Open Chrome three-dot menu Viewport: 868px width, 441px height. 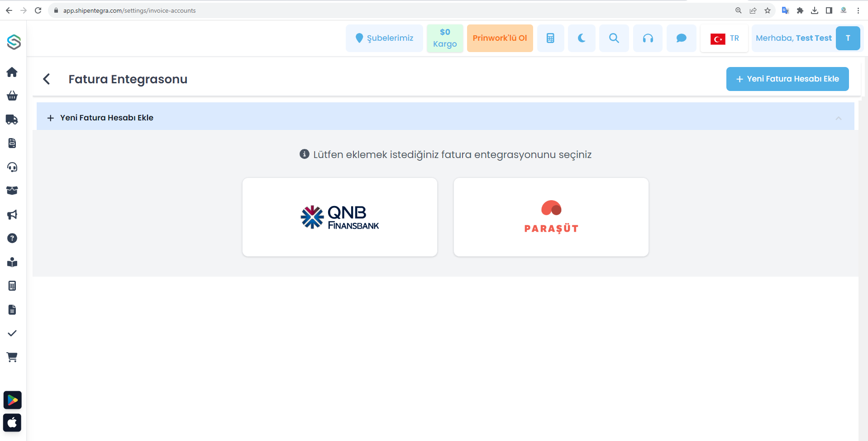pos(858,10)
